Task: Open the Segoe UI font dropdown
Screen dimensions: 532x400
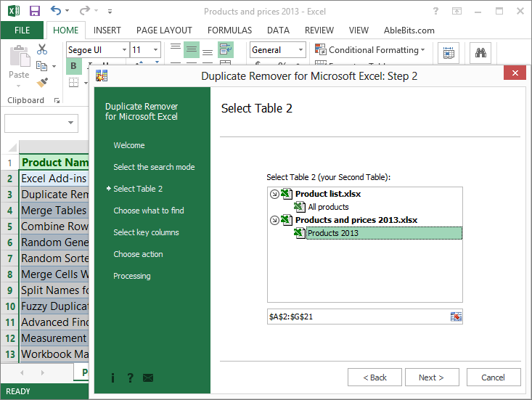Action: tap(124, 50)
